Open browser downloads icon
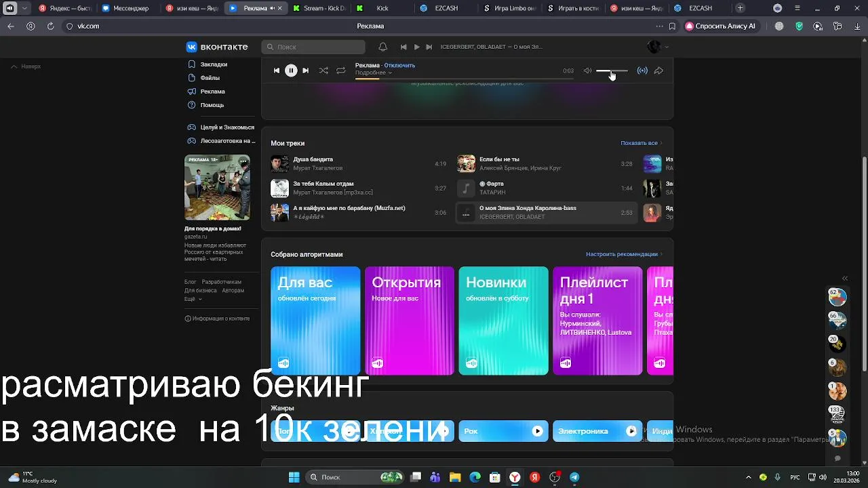This screenshot has height=488, width=868. [856, 26]
